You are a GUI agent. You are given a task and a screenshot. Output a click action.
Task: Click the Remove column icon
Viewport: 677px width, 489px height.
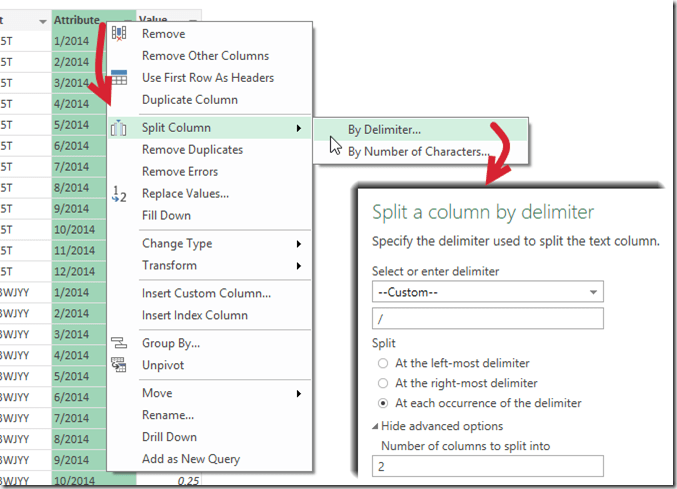pos(120,34)
